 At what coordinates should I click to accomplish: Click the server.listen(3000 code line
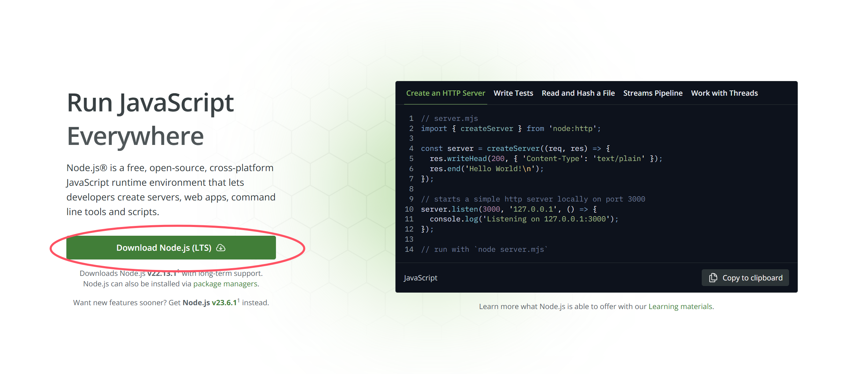coord(509,209)
